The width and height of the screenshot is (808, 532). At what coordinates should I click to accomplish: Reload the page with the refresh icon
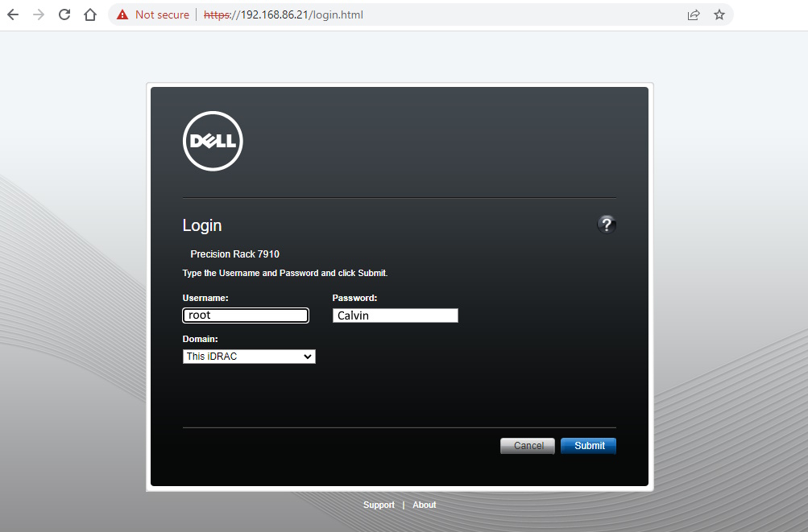pos(64,14)
